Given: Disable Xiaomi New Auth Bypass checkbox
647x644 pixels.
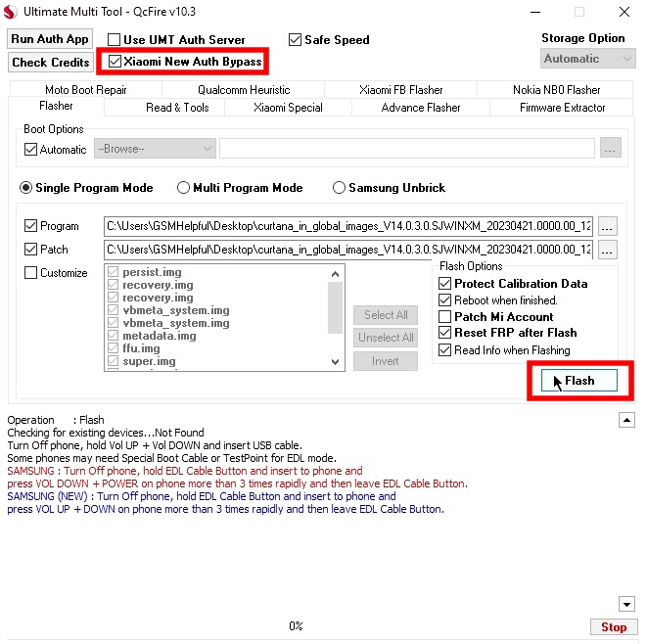Looking at the screenshot, I should point(115,62).
